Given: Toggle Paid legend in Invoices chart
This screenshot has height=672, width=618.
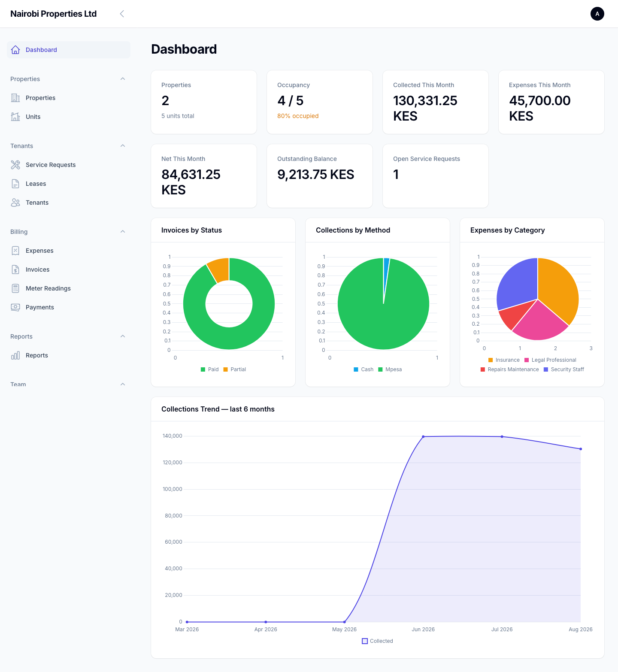Looking at the screenshot, I should click(x=209, y=369).
